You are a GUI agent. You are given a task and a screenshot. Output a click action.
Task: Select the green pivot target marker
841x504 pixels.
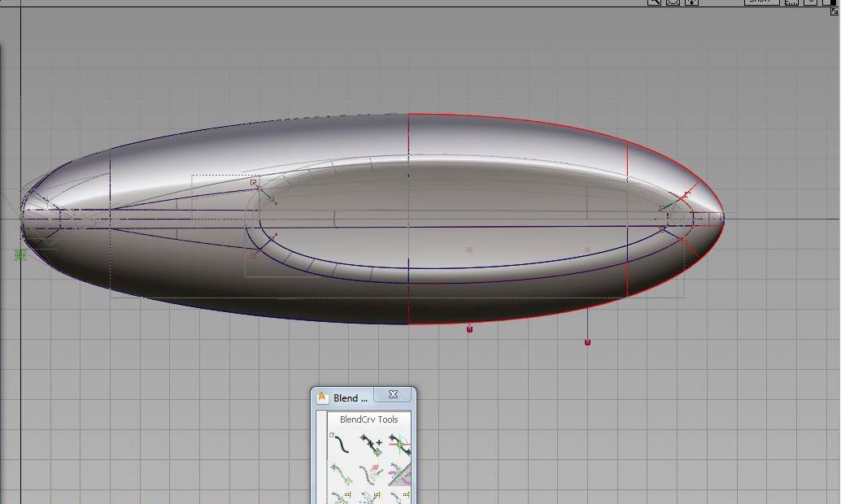pos(20,255)
